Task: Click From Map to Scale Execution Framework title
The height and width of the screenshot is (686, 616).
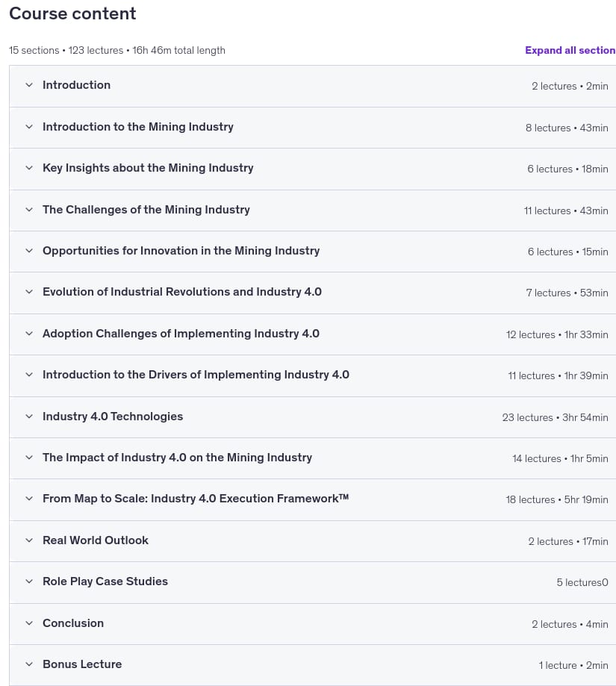Action: click(196, 499)
